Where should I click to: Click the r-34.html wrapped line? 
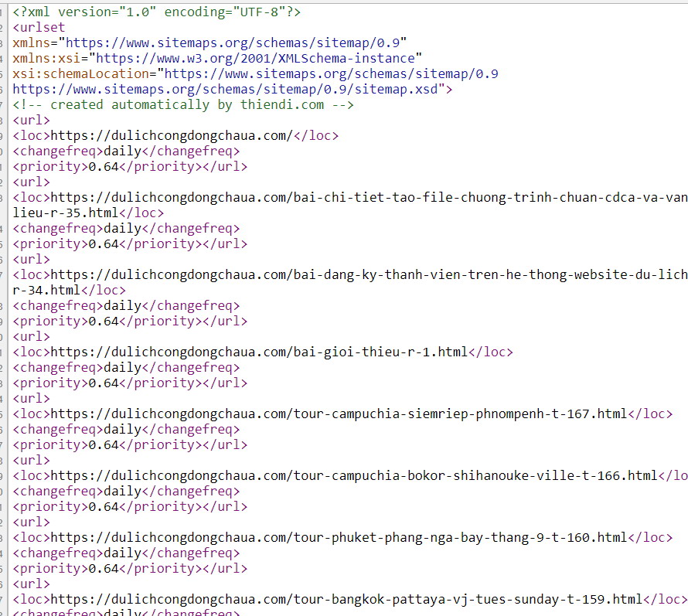70,290
